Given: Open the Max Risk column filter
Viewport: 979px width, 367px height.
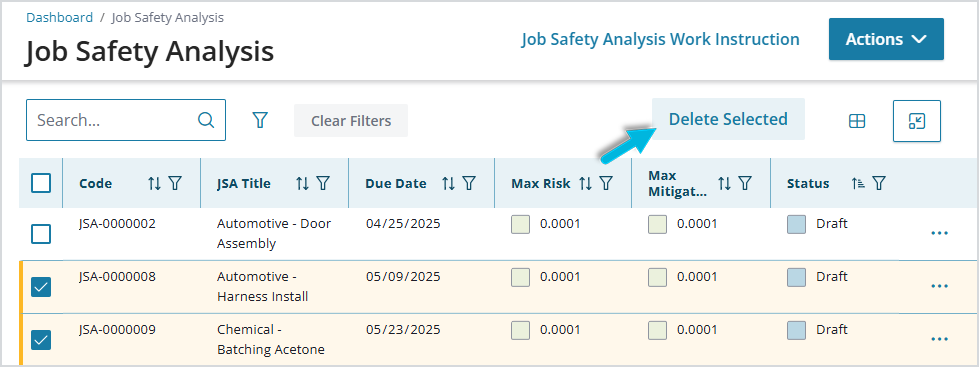Looking at the screenshot, I should (606, 183).
